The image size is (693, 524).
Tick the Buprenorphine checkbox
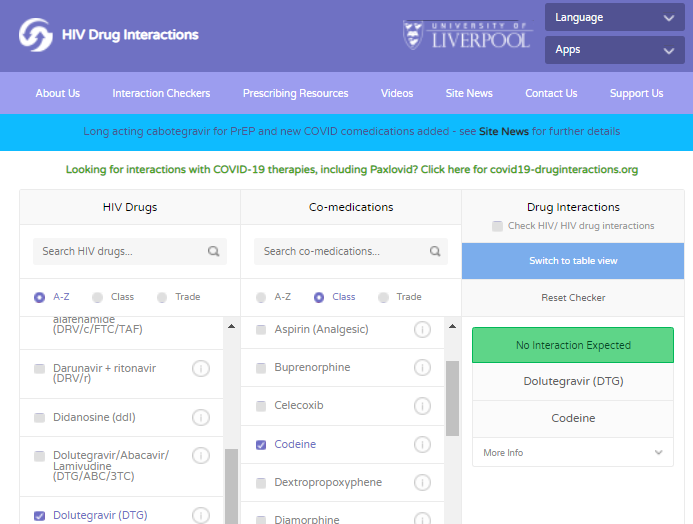pos(261,368)
